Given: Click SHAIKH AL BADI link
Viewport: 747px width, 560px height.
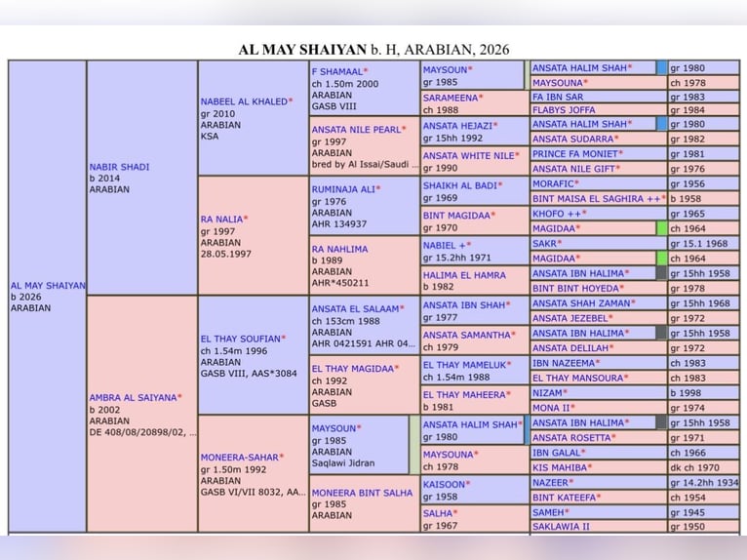Looking at the screenshot, I should pos(460,185).
